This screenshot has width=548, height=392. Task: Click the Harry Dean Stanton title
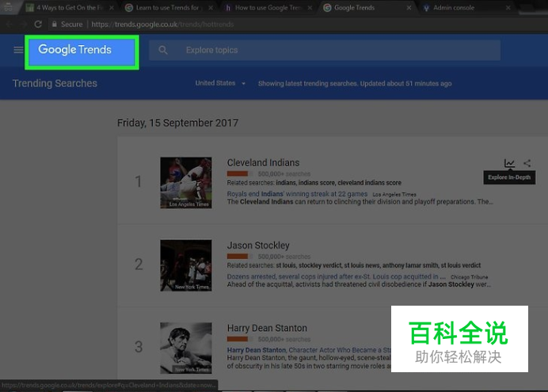[267, 328]
